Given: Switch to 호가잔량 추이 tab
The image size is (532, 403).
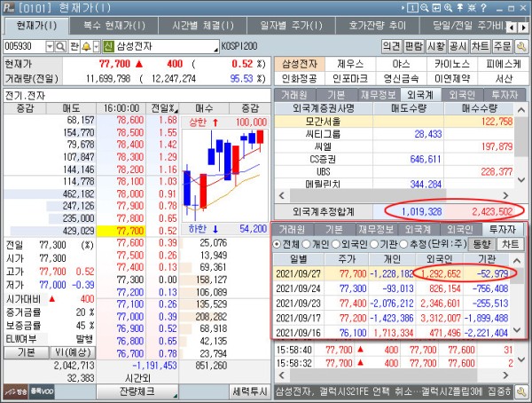Looking at the screenshot, I should (378, 26).
